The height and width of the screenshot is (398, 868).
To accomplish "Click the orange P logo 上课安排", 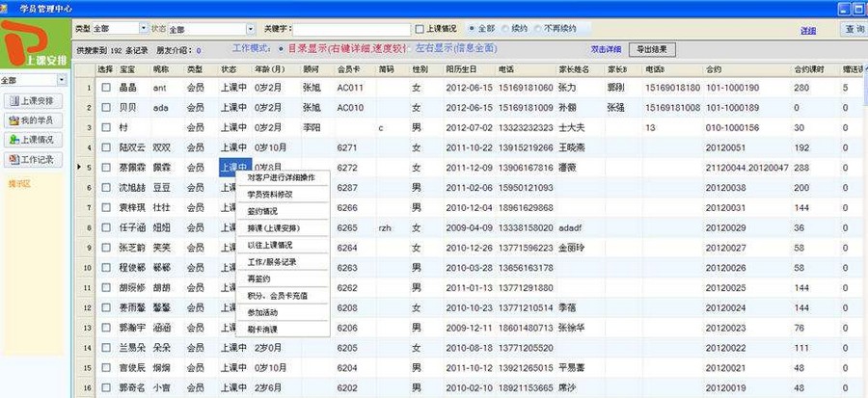I will coord(36,44).
